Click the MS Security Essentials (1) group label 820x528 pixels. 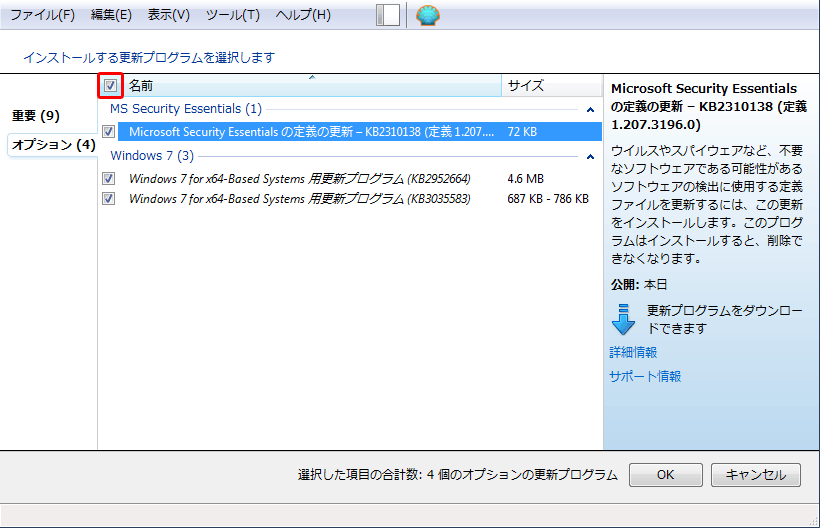(x=186, y=109)
